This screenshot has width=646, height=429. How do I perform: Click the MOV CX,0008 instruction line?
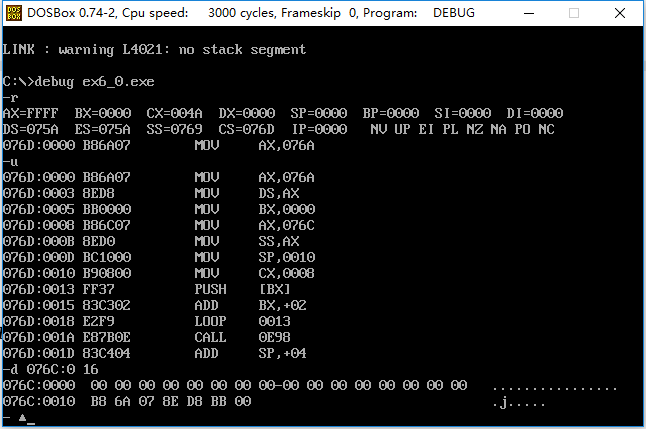click(159, 273)
